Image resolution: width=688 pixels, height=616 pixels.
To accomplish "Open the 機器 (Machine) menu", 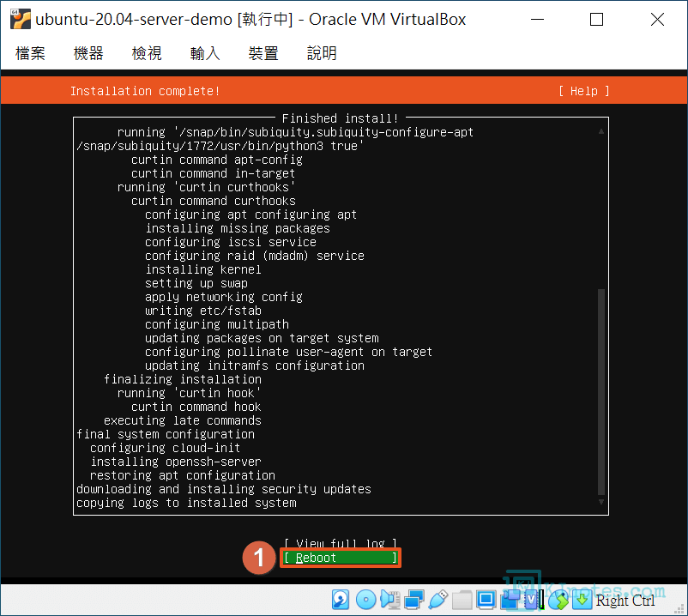I will [88, 53].
